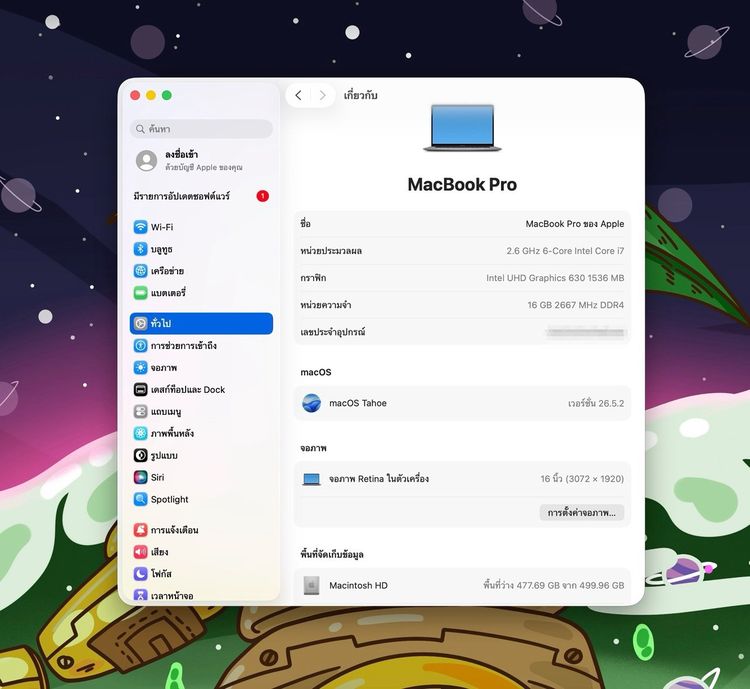750x689 pixels.
Task: Click the built-in Retina display laptop icon
Action: click(x=311, y=479)
